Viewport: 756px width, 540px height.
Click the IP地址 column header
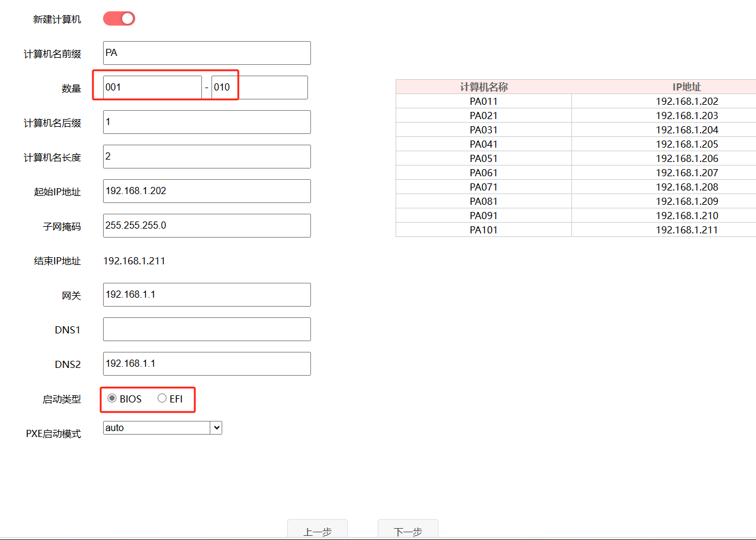(686, 87)
